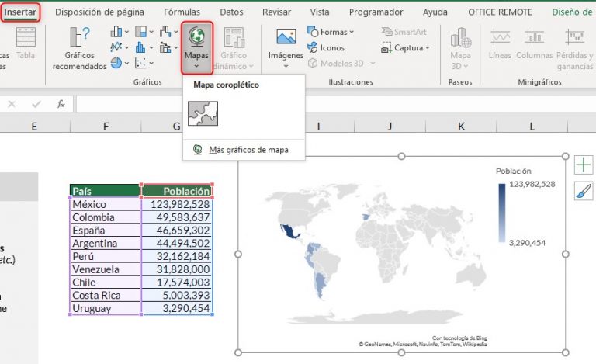Select the Uruguay cell

pos(106,308)
